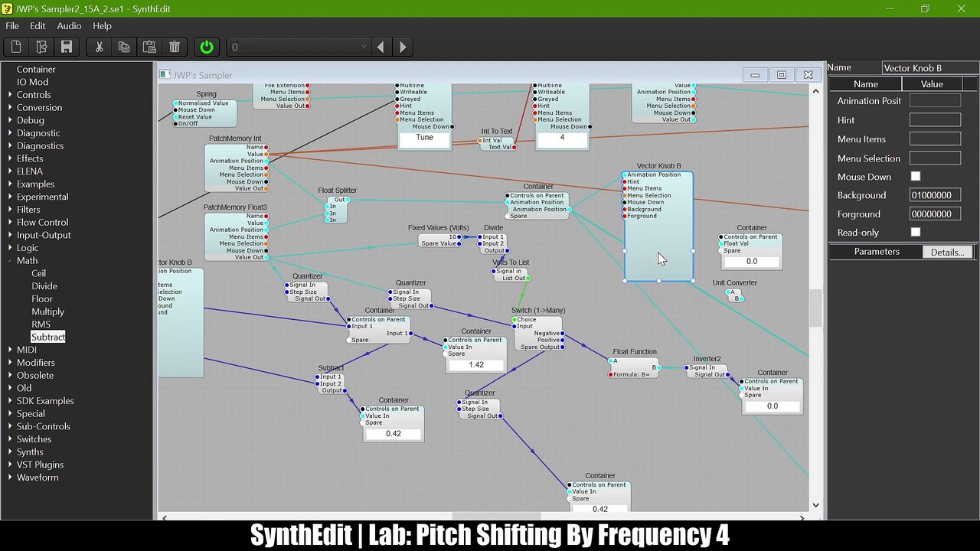The height and width of the screenshot is (551, 980).
Task: Select Ceil in the module tree
Action: pyautogui.click(x=38, y=273)
